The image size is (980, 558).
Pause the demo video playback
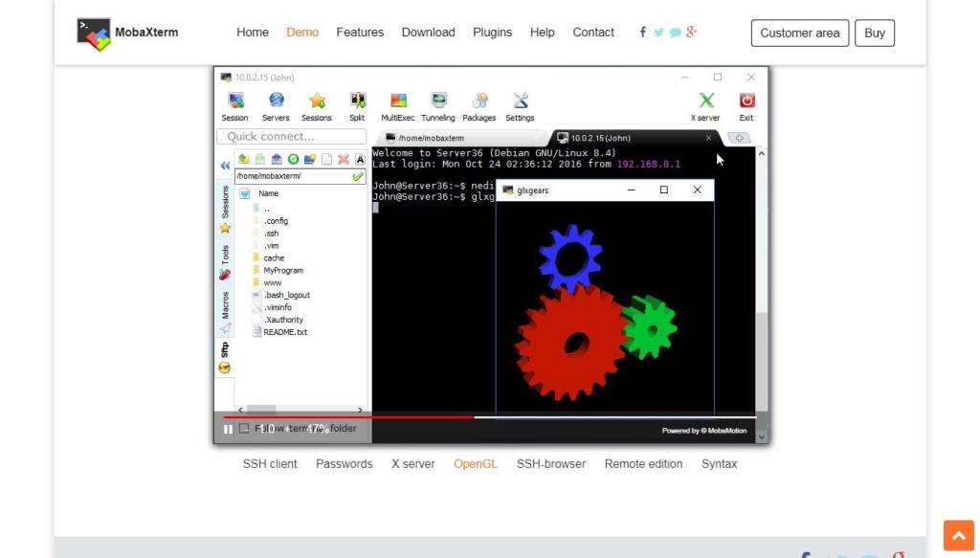228,430
